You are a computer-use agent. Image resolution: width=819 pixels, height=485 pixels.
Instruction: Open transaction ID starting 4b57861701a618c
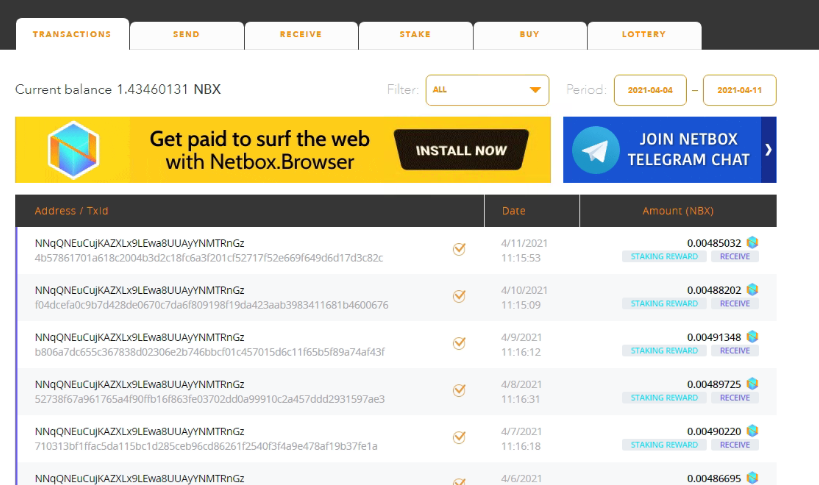pyautogui.click(x=209, y=258)
